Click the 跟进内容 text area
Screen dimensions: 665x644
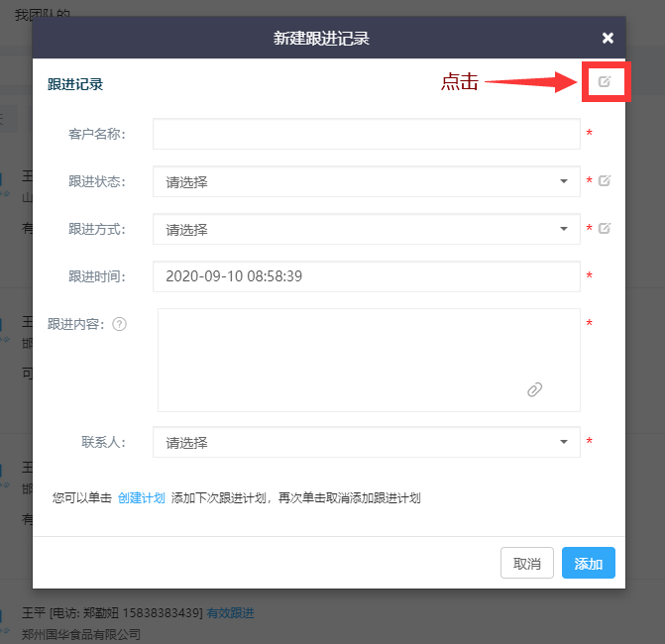pos(369,360)
